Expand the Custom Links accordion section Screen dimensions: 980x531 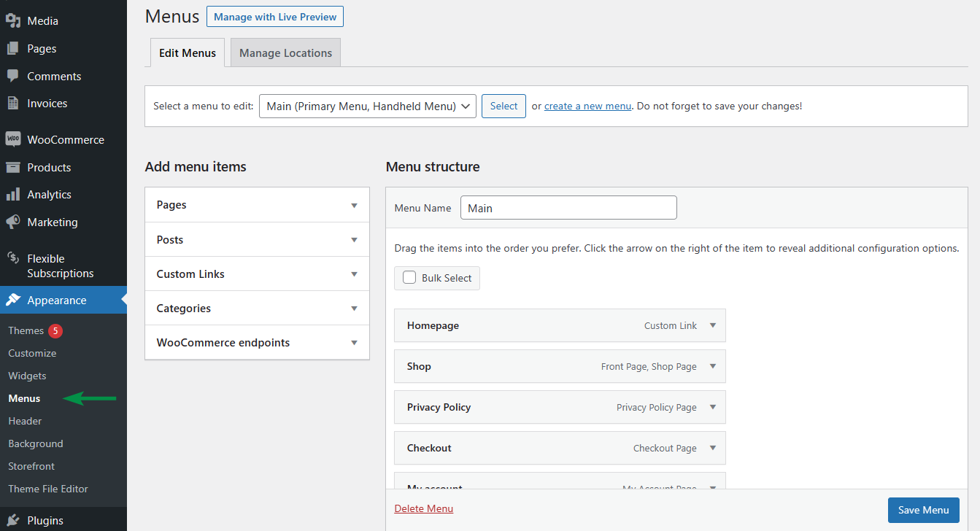258,274
